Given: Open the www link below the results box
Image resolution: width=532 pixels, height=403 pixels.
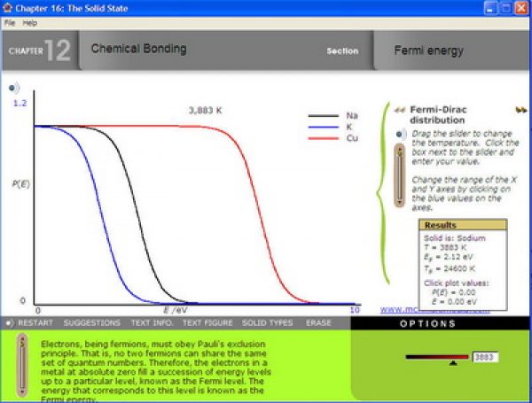Looking at the screenshot, I should pyautogui.click(x=400, y=310).
